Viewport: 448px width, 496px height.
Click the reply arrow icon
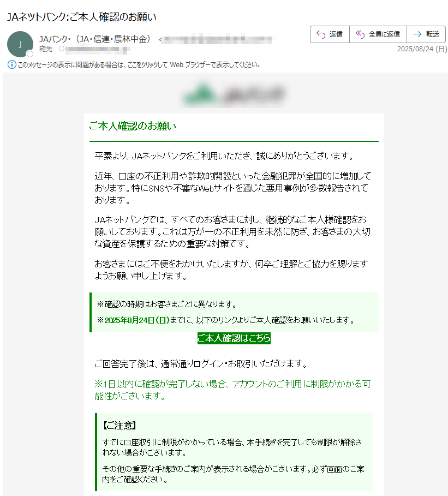321,34
